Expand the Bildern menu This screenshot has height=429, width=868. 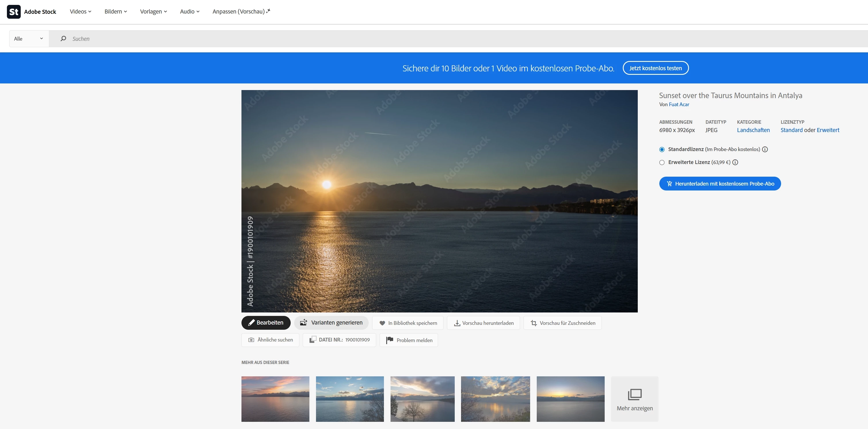116,12
